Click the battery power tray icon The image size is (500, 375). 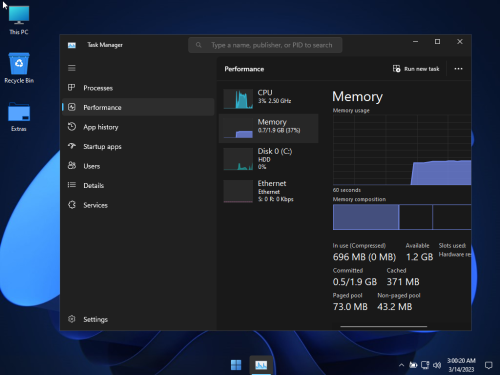tap(413, 365)
